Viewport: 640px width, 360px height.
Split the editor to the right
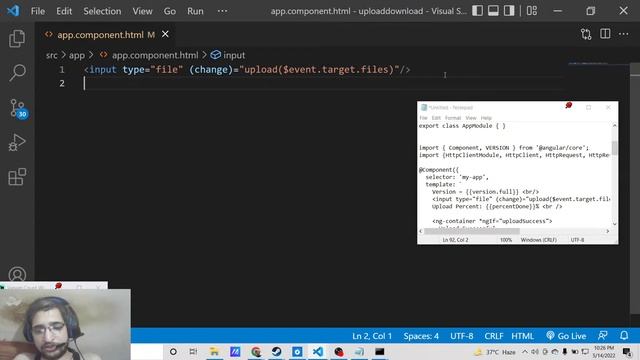coord(605,34)
